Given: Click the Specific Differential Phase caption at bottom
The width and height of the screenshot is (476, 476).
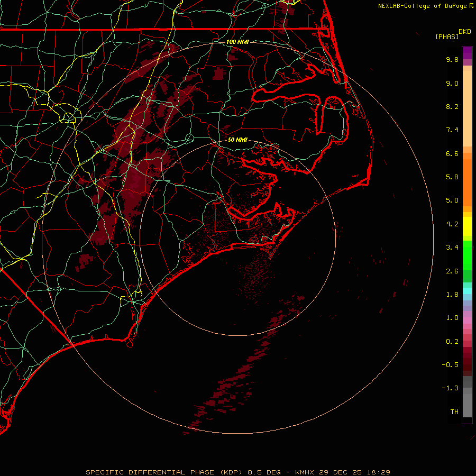Looking at the screenshot, I should point(238,472).
